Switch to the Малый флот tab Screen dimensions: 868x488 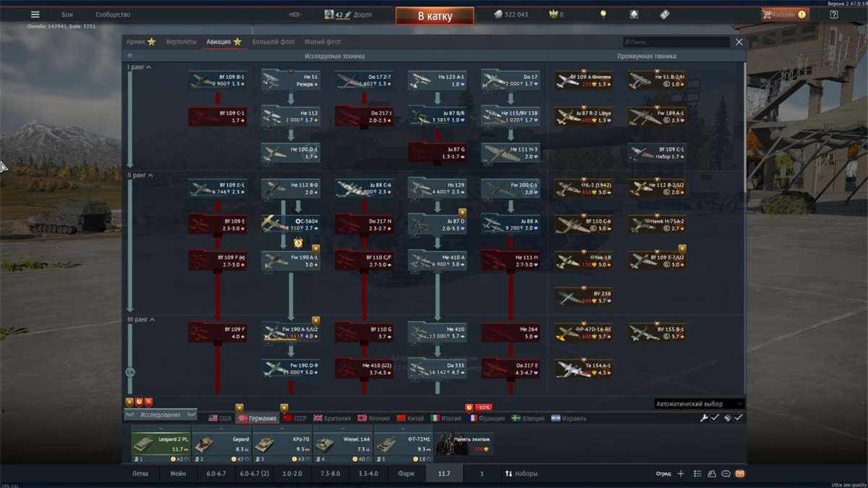[x=323, y=42]
